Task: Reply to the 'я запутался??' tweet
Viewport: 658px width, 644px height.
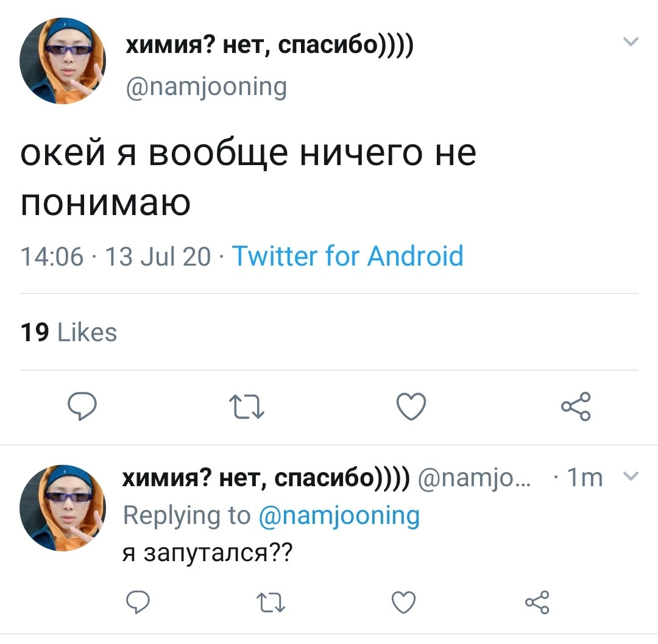Action: click(138, 602)
